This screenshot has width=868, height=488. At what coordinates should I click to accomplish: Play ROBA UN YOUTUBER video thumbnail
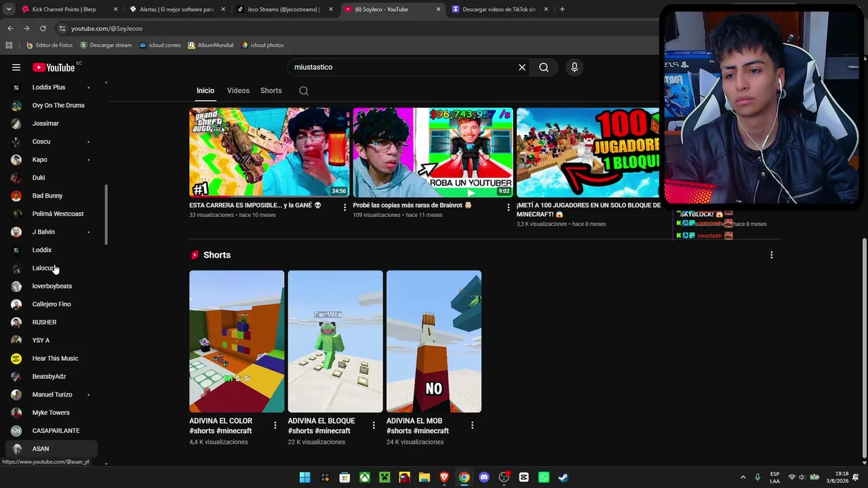point(433,152)
